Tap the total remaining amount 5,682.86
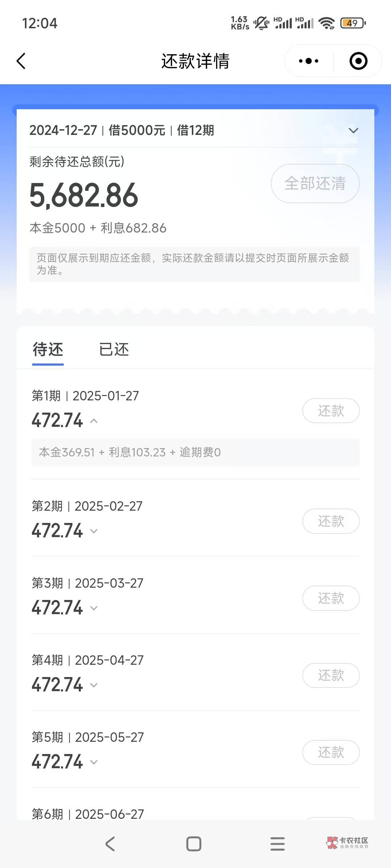This screenshot has width=391, height=868. click(84, 195)
